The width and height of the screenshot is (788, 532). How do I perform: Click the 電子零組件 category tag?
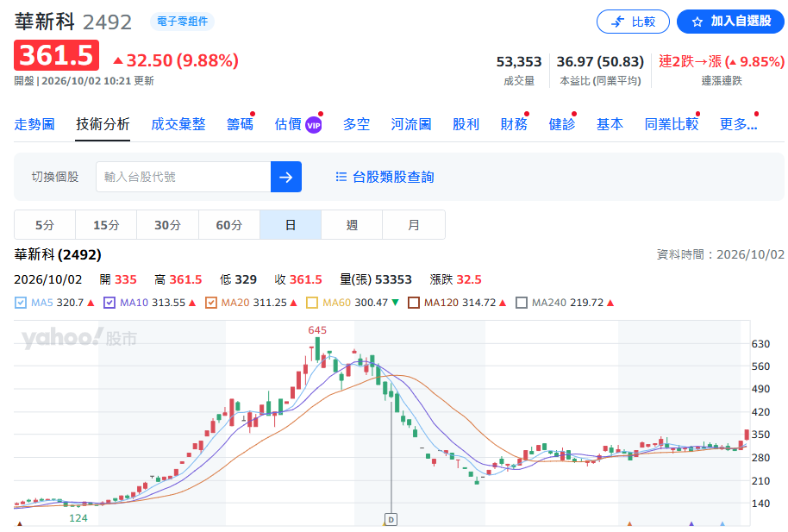(x=182, y=21)
